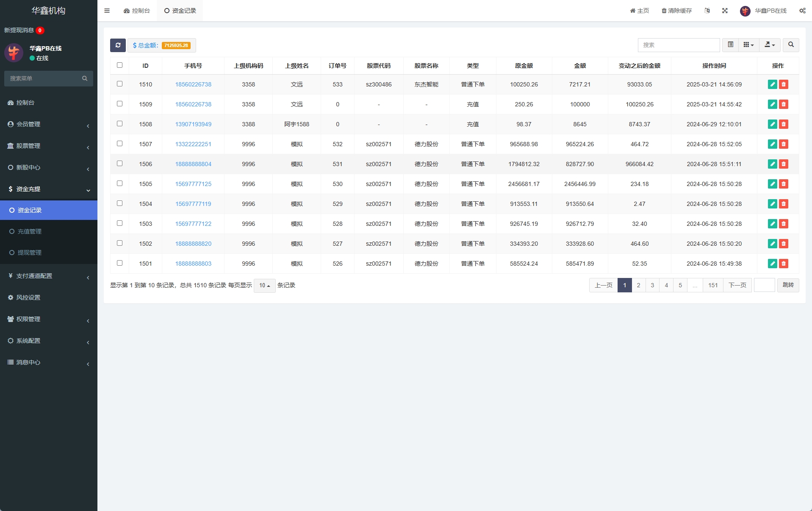Image resolution: width=812 pixels, height=511 pixels.
Task: Open the export data dropdown
Action: pos(770,45)
